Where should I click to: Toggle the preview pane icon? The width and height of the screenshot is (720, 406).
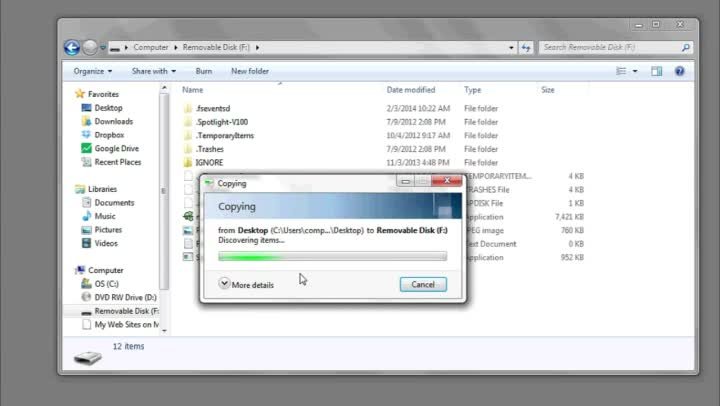pos(657,71)
